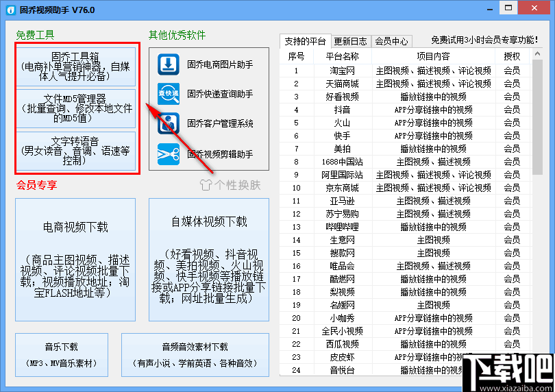
Task: Click 固乔电商图片助手 label
Action: tap(220, 64)
